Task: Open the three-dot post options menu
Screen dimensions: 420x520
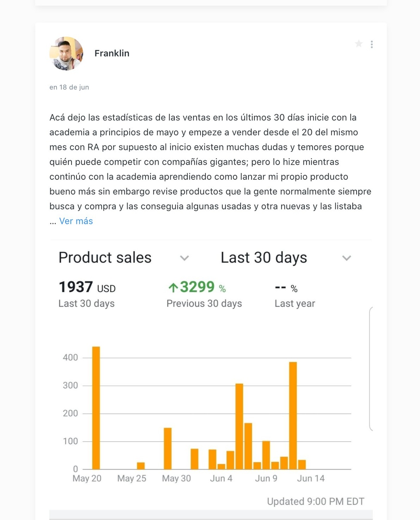Action: click(372, 44)
